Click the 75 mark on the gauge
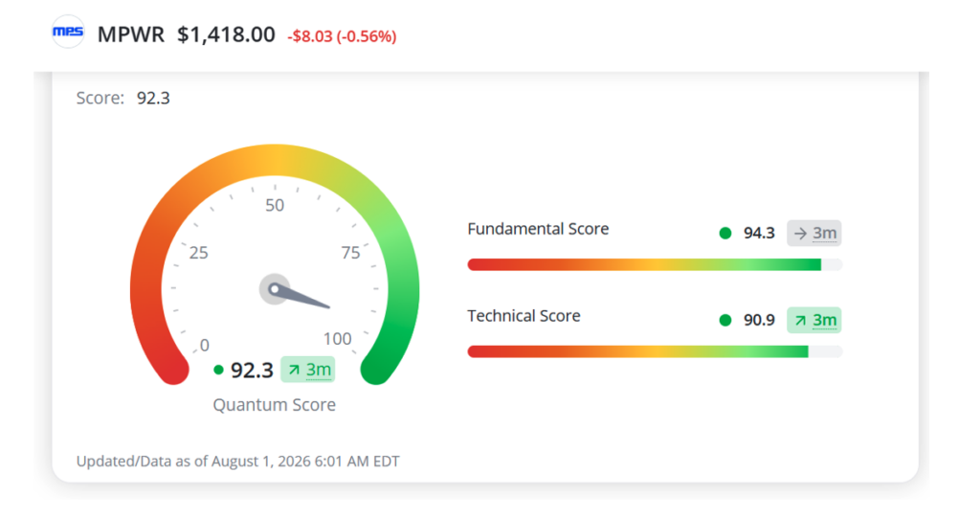The height and width of the screenshot is (519, 980). [x=350, y=253]
